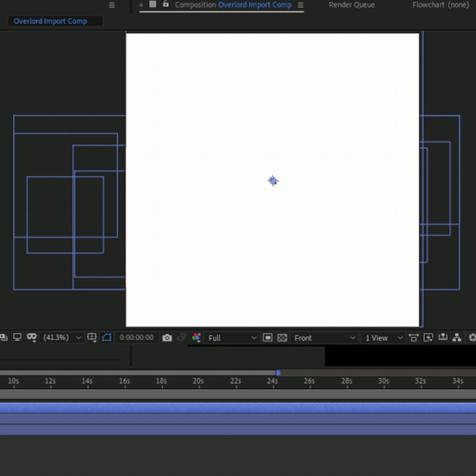
Task: Click the 30s time ruler mark
Action: (383, 381)
